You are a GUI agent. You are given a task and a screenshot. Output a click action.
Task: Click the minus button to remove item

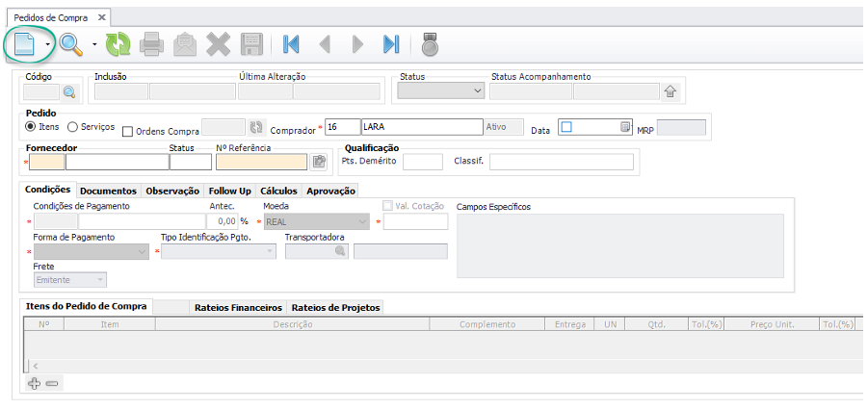coord(52,383)
